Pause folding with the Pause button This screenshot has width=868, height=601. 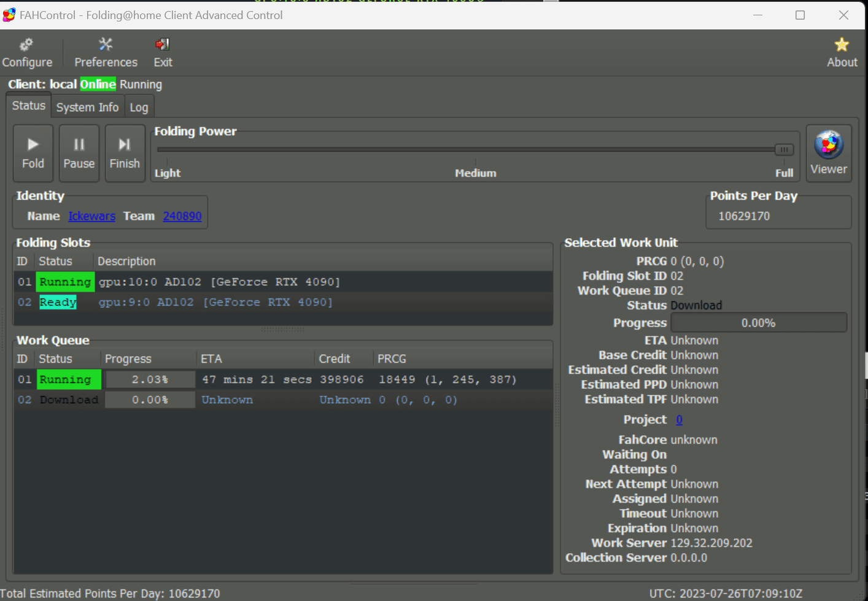coord(79,153)
